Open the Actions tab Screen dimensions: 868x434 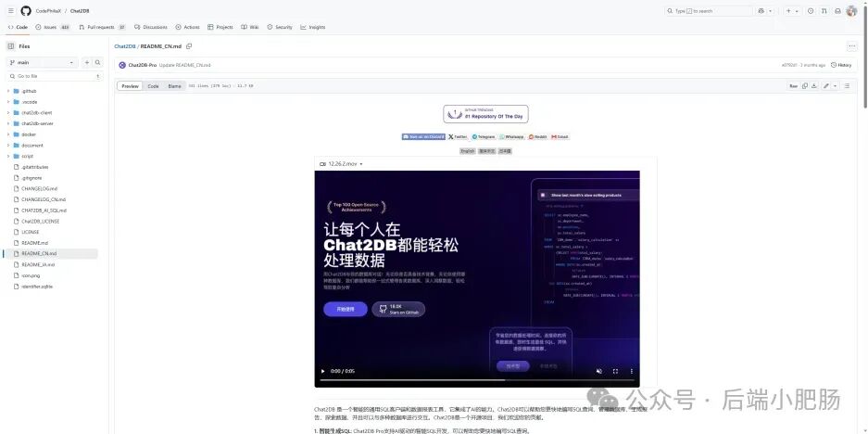[188, 27]
